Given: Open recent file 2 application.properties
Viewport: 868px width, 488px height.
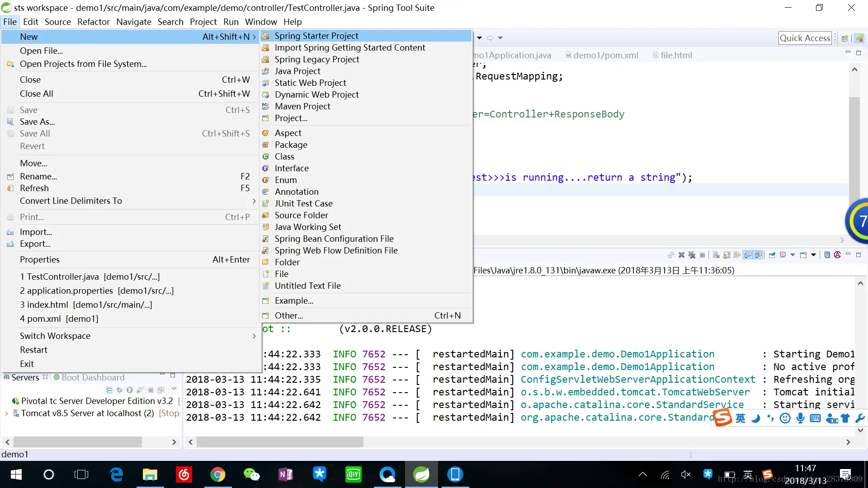Looking at the screenshot, I should pyautogui.click(x=97, y=291).
